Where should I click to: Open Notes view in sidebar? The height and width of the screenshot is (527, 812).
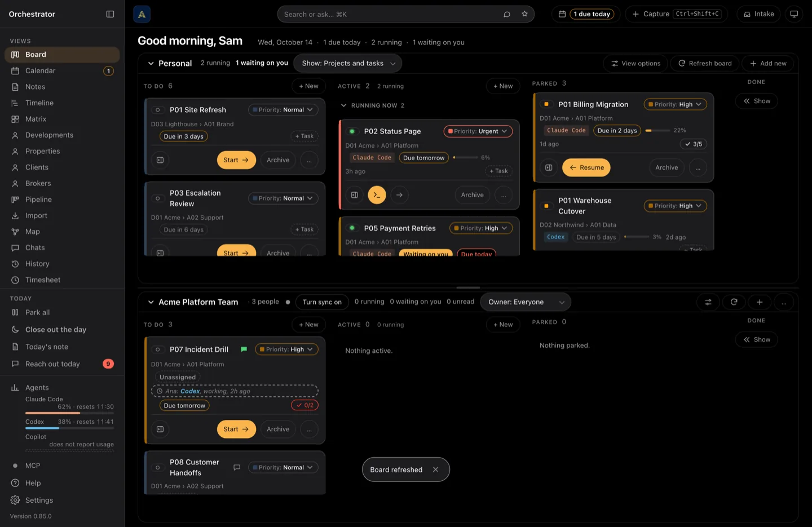pyautogui.click(x=62, y=87)
